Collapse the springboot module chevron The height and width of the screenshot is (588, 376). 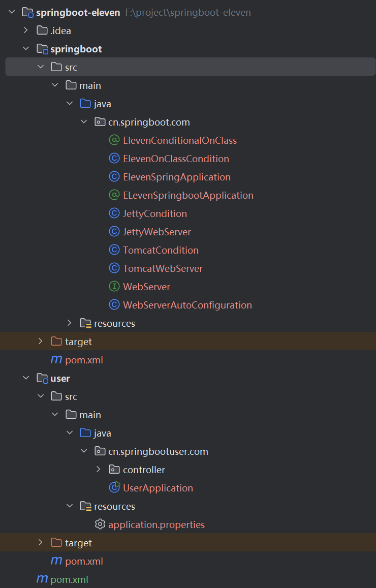26,48
